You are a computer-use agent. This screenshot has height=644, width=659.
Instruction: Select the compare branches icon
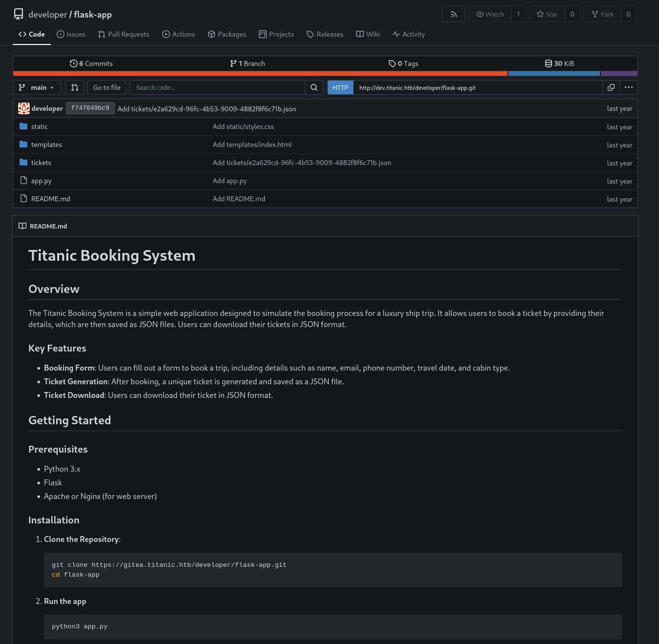tap(74, 87)
